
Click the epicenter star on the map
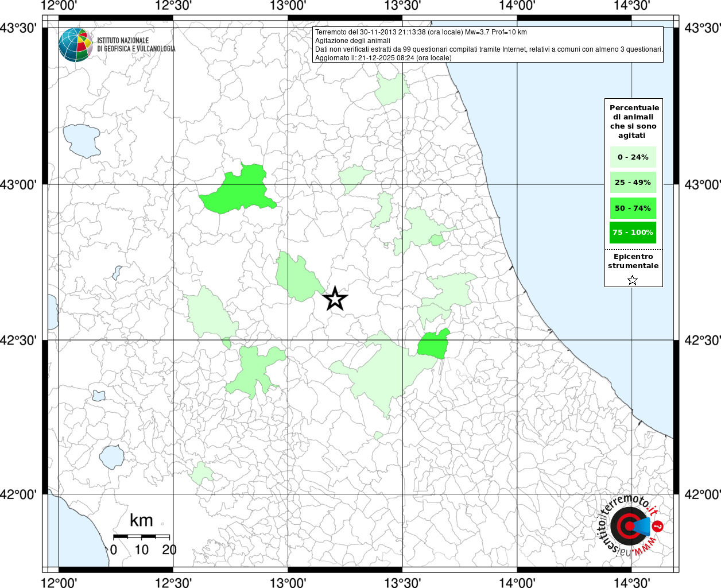335,299
